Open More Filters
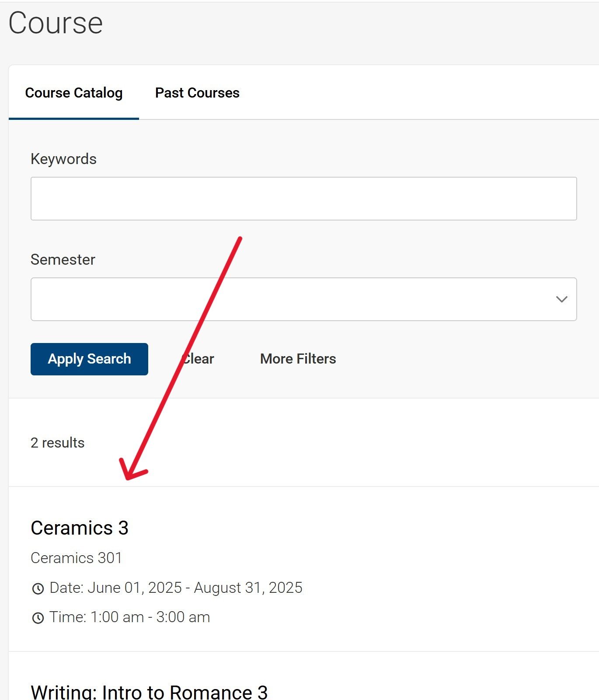Viewport: 599px width, 700px height. 298,359
